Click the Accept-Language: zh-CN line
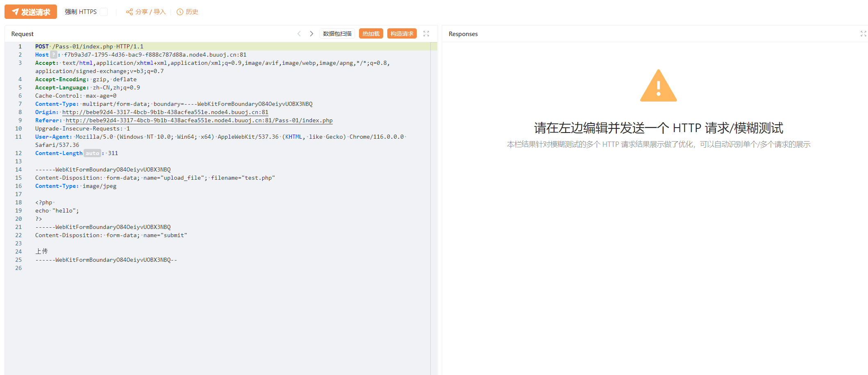Image resolution: width=868 pixels, height=375 pixels. [x=88, y=87]
